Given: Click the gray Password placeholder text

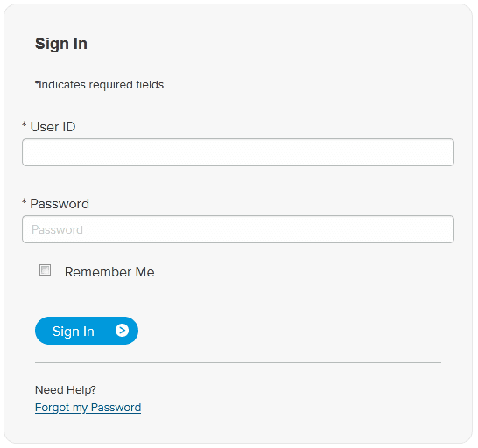Looking at the screenshot, I should (x=57, y=229).
